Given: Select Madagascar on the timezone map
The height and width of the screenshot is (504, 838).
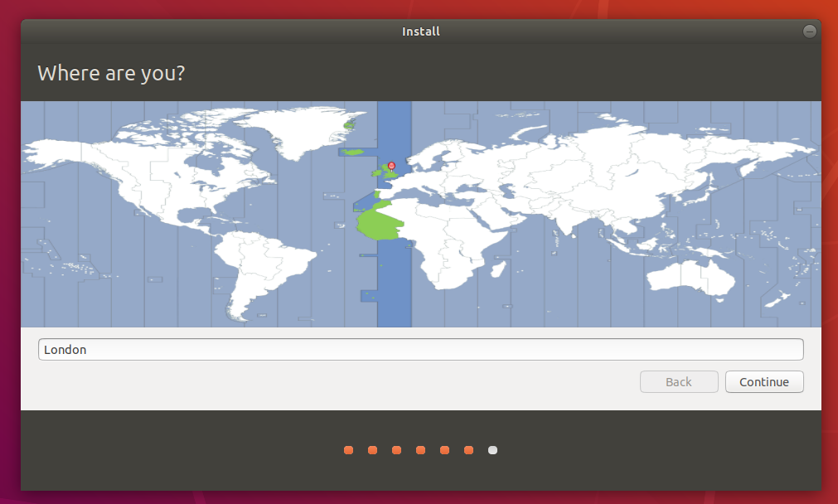Looking at the screenshot, I should 498,269.
